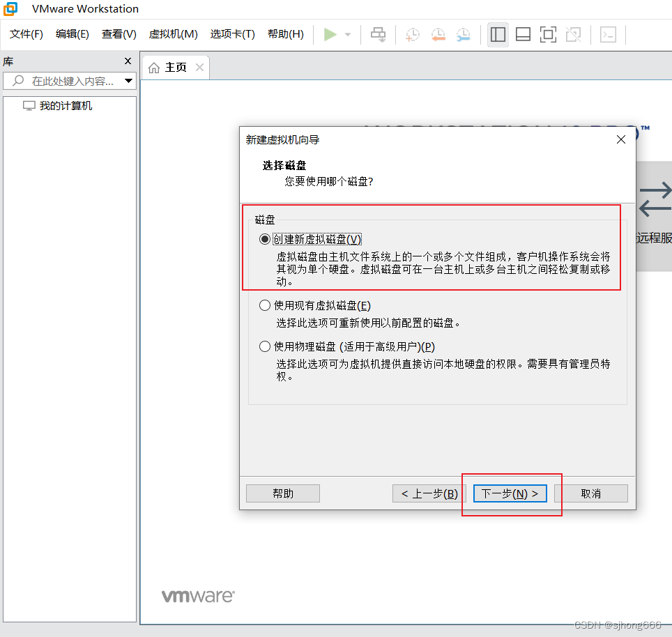Click the home icon on 主页 tab
The height and width of the screenshot is (637, 672).
[154, 68]
